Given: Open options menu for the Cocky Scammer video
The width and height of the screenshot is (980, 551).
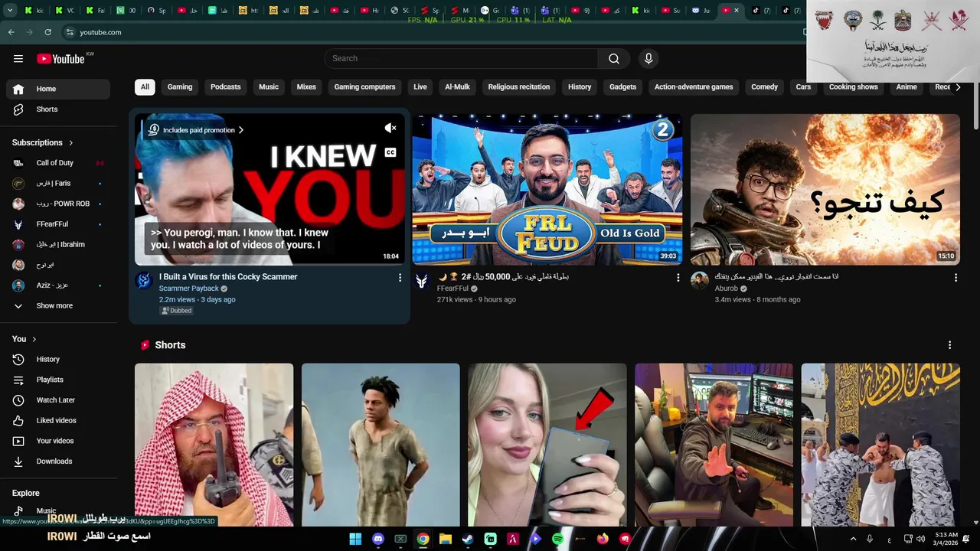Looking at the screenshot, I should tap(400, 278).
